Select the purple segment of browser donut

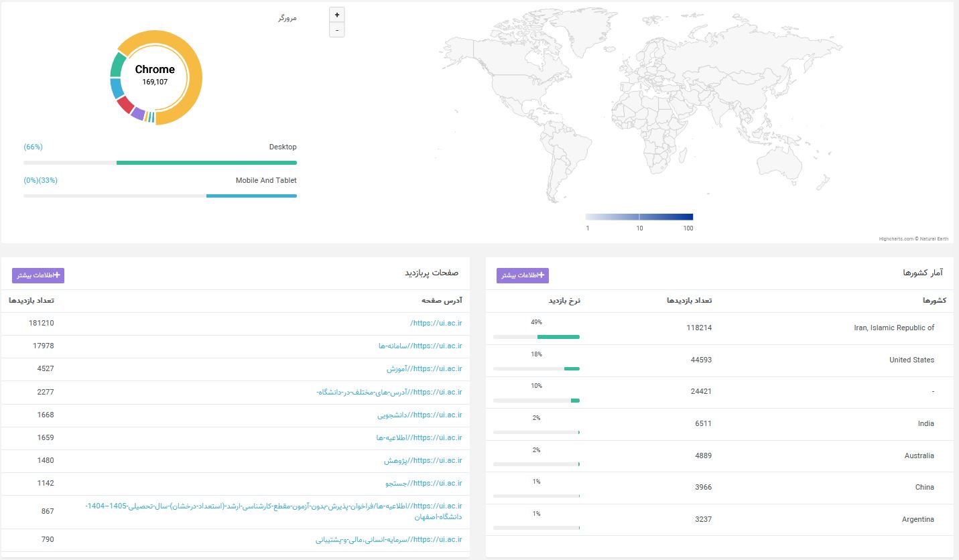(x=137, y=113)
